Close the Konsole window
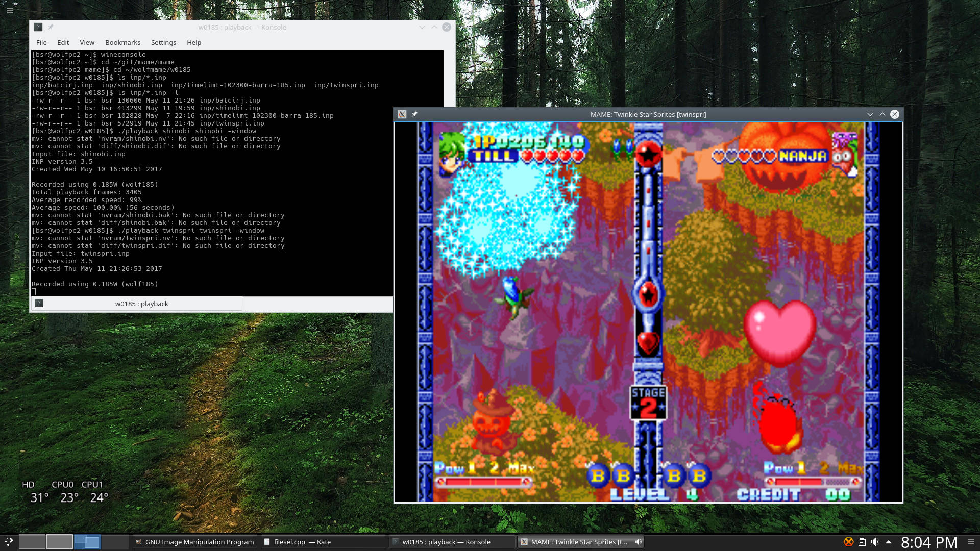The height and width of the screenshot is (551, 980). [447, 27]
